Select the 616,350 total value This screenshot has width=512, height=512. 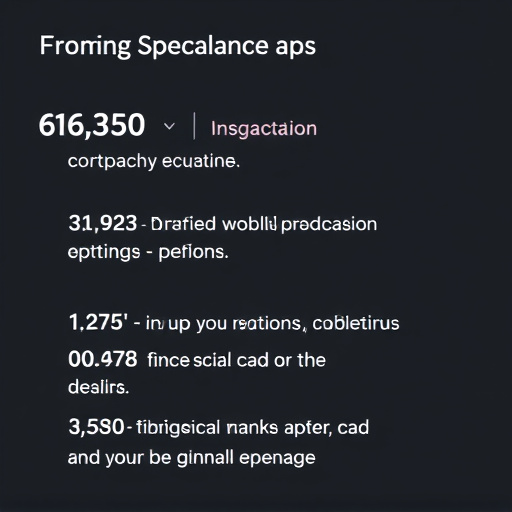point(92,125)
